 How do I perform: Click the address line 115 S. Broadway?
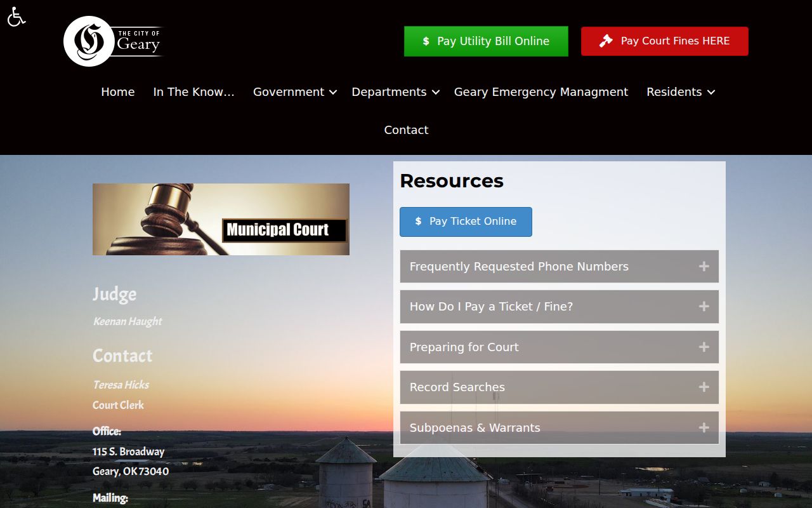[128, 451]
